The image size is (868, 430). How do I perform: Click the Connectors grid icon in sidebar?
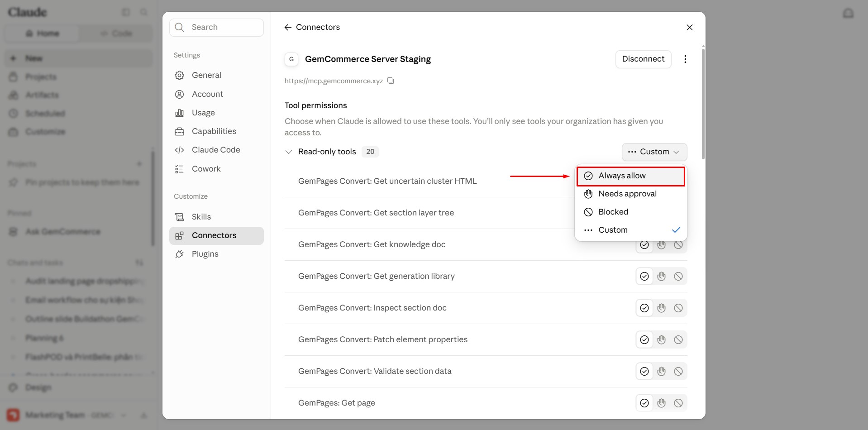(x=180, y=235)
